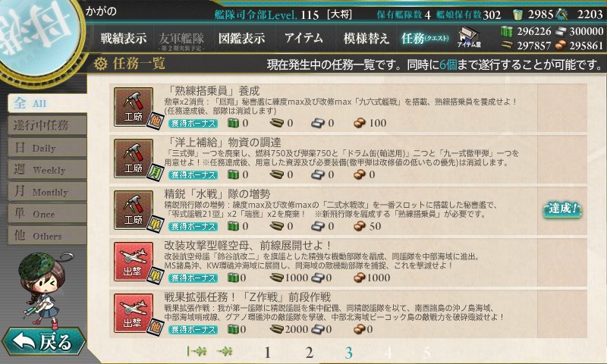The width and height of the screenshot is (607, 364).
Task: Go to quest page 2
Action: click(x=309, y=353)
